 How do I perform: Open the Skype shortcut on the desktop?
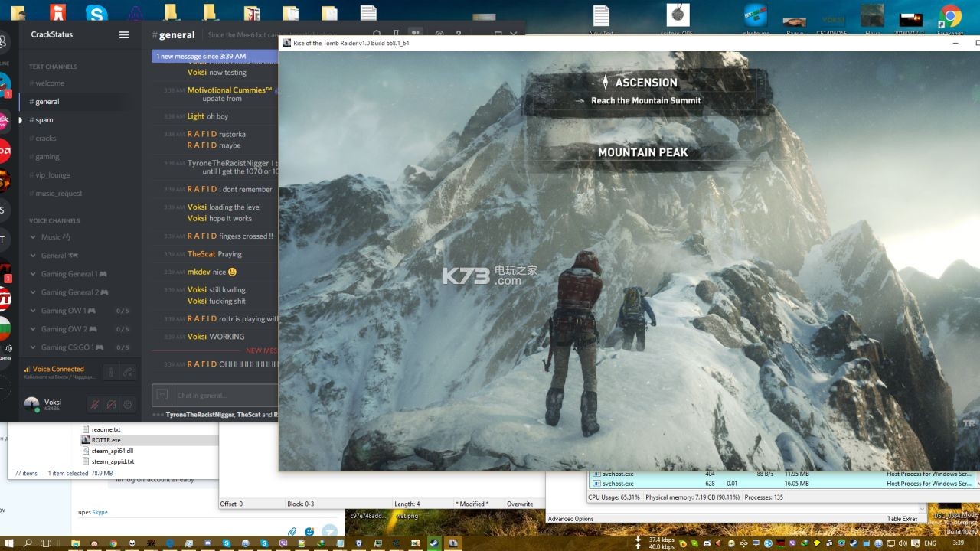(x=96, y=13)
